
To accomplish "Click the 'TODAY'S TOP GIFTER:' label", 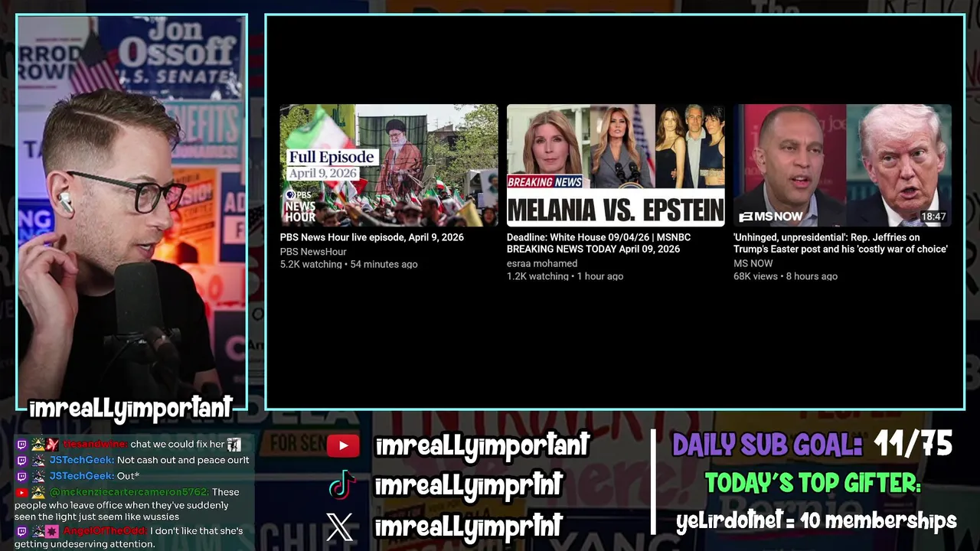I will (812, 483).
